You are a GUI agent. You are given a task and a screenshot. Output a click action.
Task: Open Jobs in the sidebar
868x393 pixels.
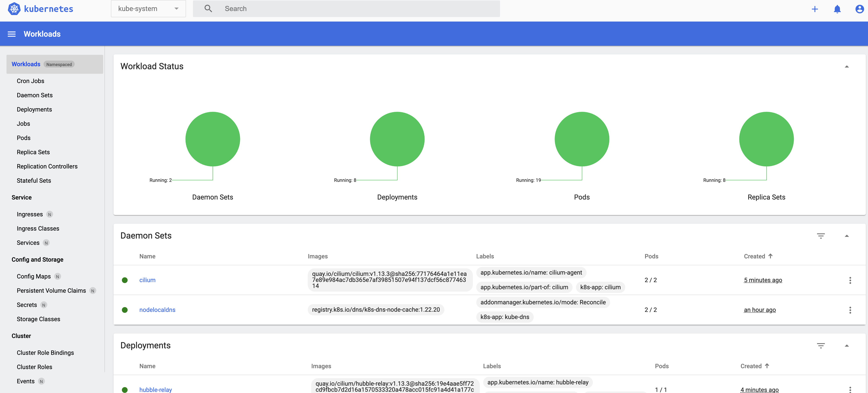click(x=23, y=124)
